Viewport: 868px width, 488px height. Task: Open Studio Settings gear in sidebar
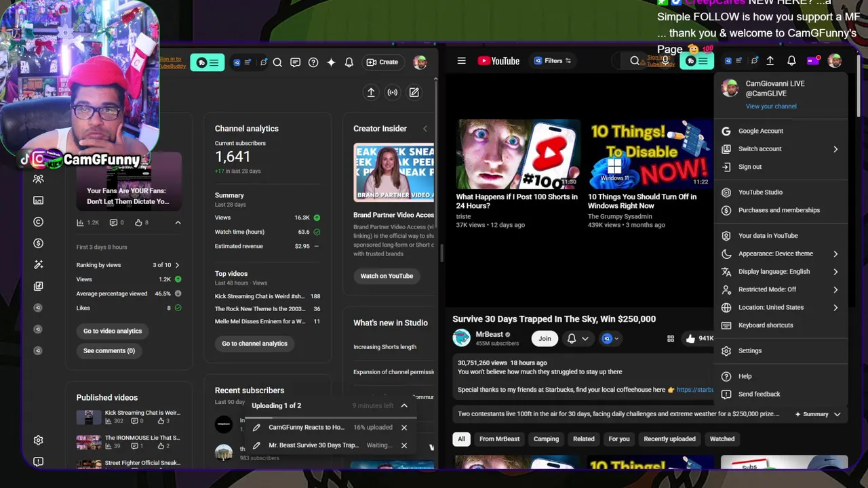pos(39,440)
